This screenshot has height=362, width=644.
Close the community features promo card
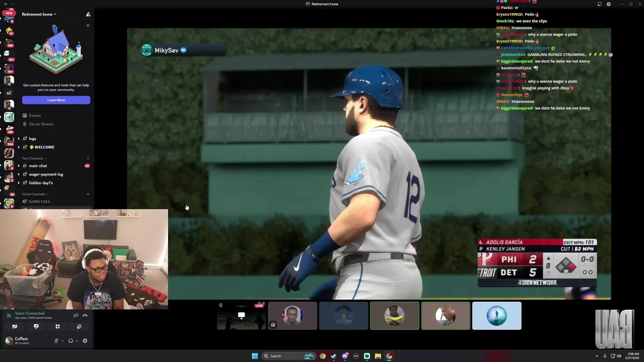tap(88, 26)
